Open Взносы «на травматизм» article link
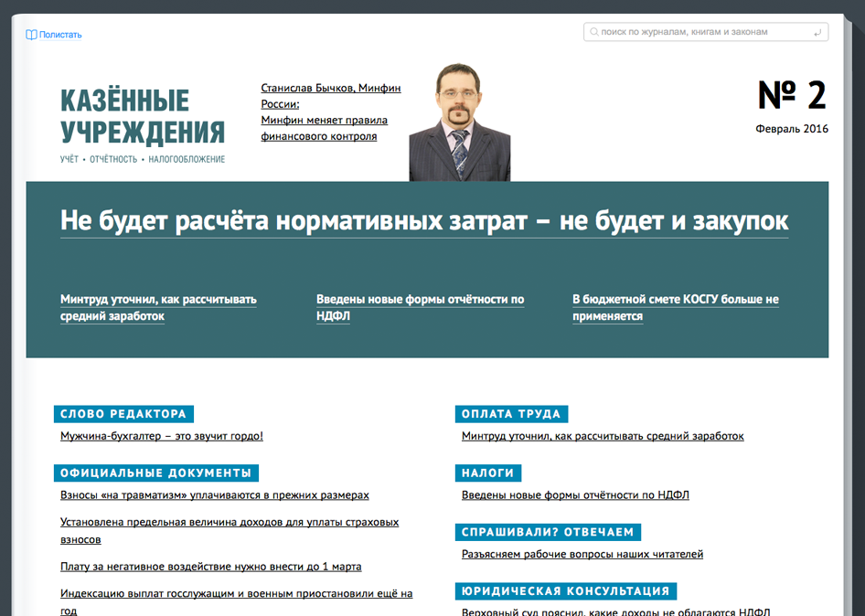 pyautogui.click(x=215, y=495)
